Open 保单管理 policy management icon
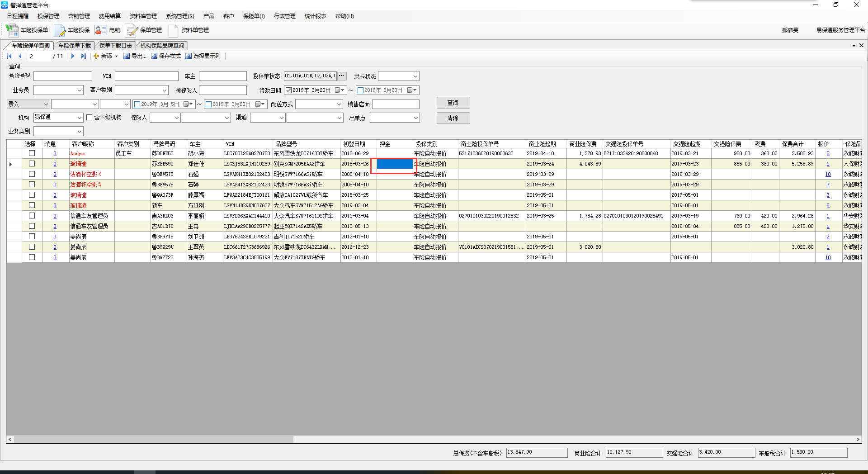 point(132,30)
